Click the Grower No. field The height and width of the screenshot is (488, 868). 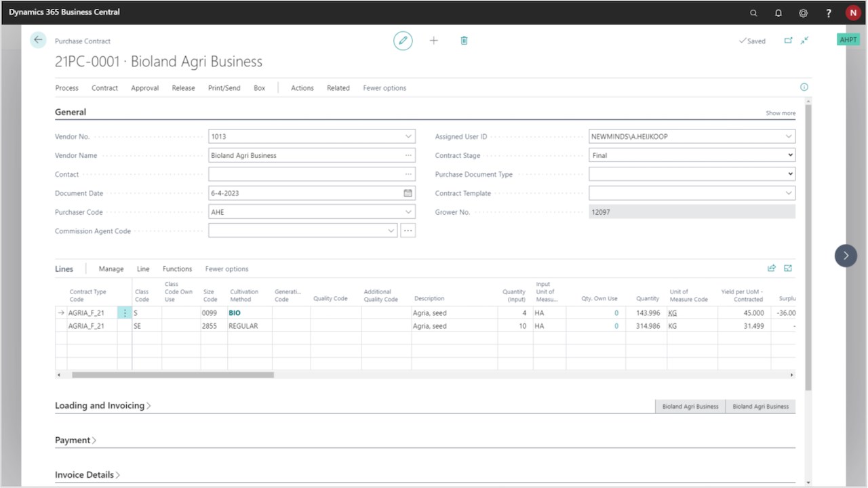pos(692,212)
